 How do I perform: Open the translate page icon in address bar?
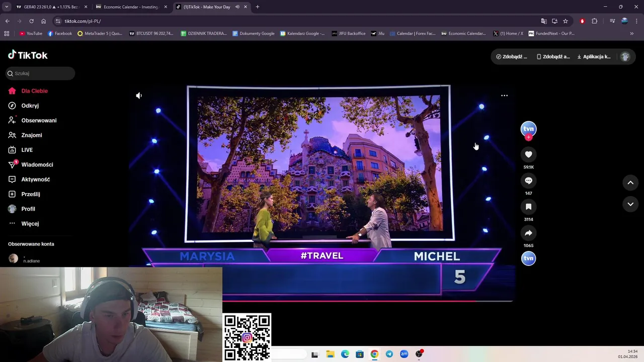(x=544, y=21)
